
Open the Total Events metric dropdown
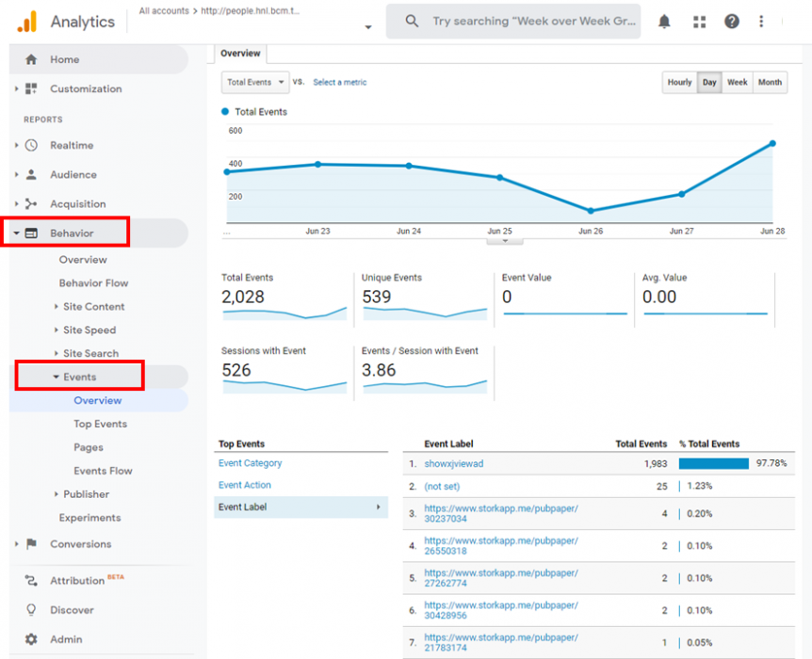point(254,82)
